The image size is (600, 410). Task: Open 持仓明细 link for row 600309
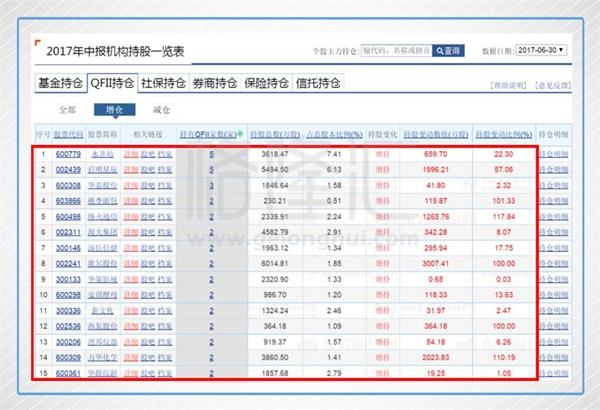point(553,358)
